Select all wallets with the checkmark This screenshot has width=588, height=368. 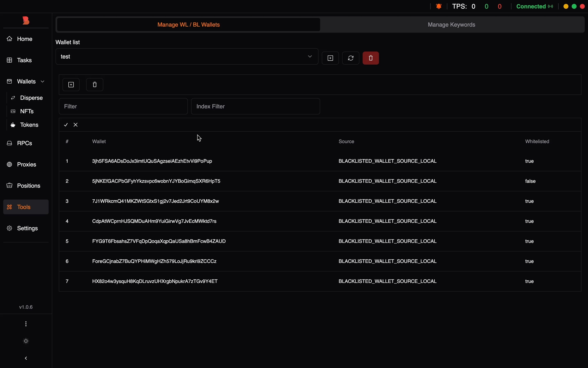tap(66, 125)
